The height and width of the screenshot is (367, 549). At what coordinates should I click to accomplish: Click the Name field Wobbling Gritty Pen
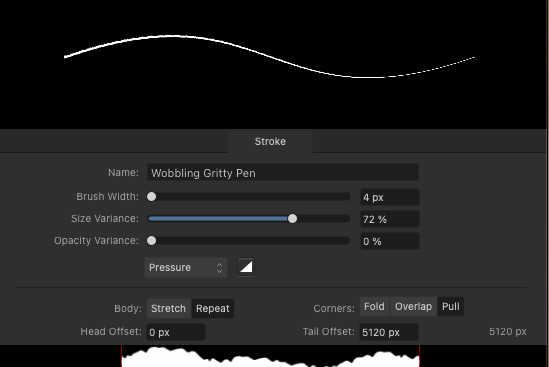click(x=283, y=173)
